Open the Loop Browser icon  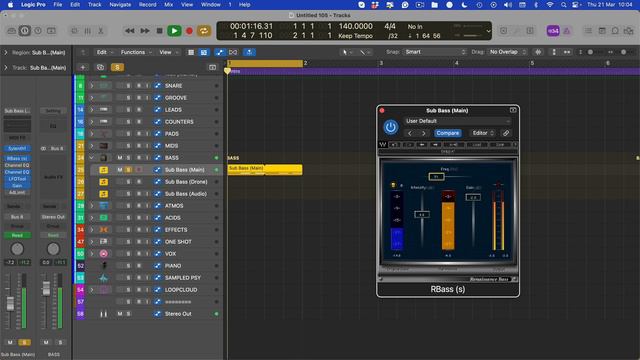point(615,31)
